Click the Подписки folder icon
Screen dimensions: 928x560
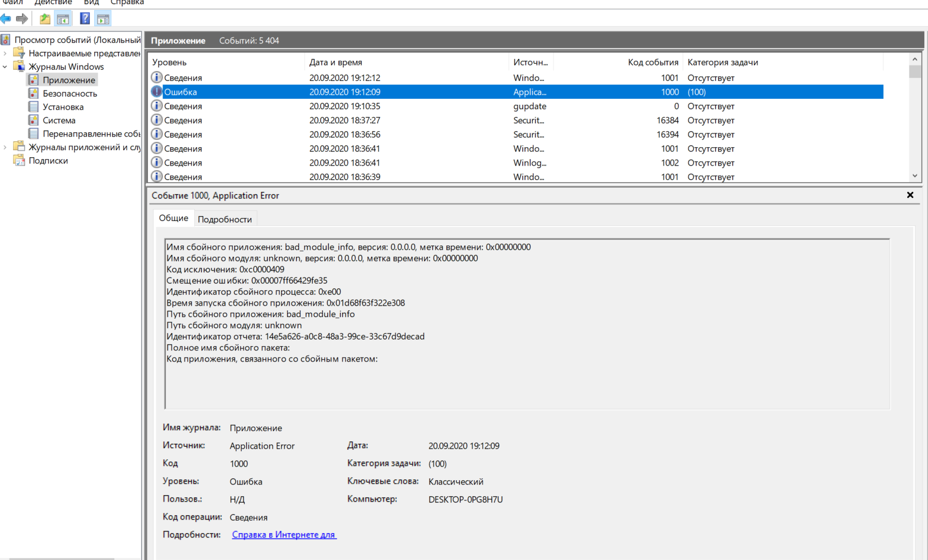click(x=19, y=160)
